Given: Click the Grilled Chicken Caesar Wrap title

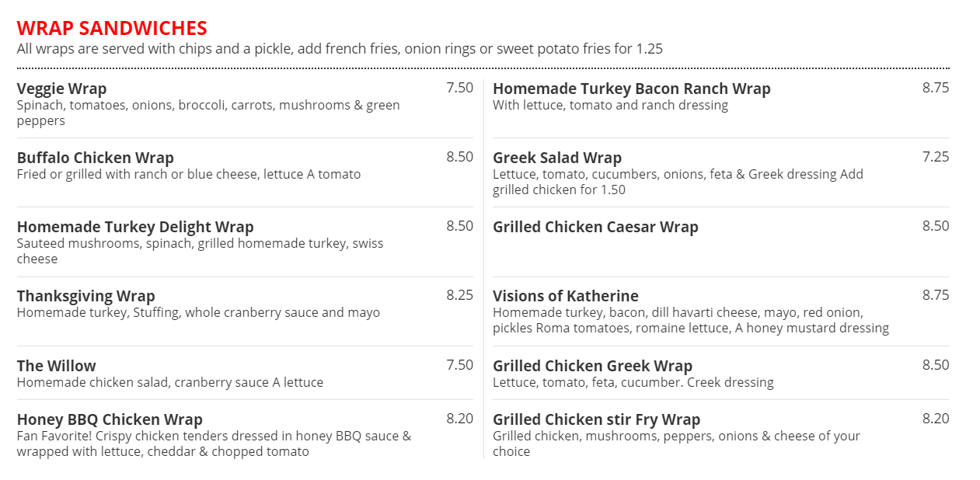Looking at the screenshot, I should pyautogui.click(x=595, y=227).
